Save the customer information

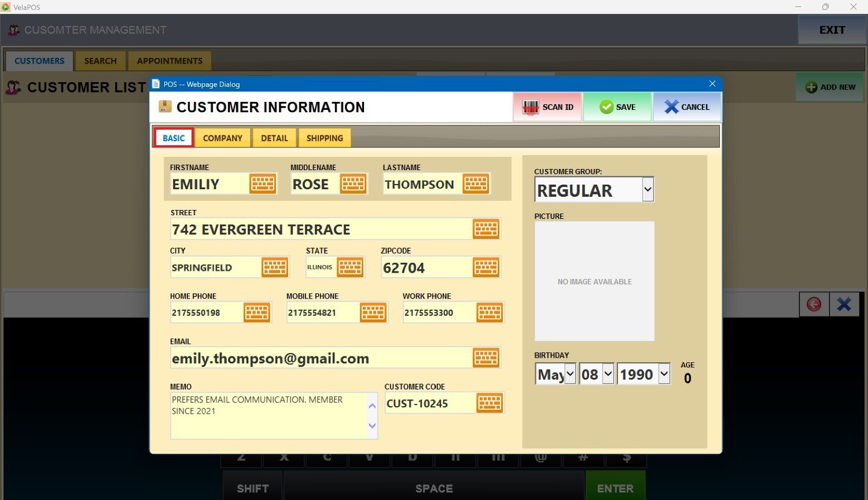[x=617, y=107]
